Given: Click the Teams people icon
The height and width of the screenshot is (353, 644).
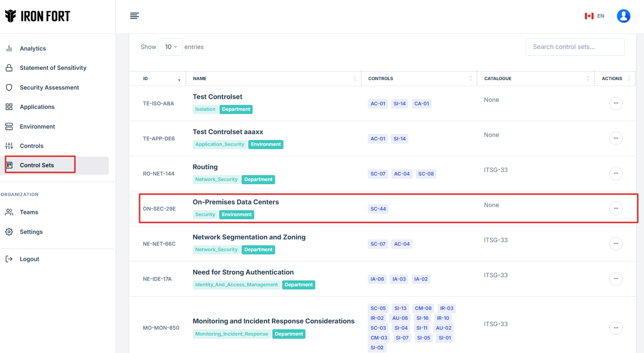Looking at the screenshot, I should click(x=9, y=212).
